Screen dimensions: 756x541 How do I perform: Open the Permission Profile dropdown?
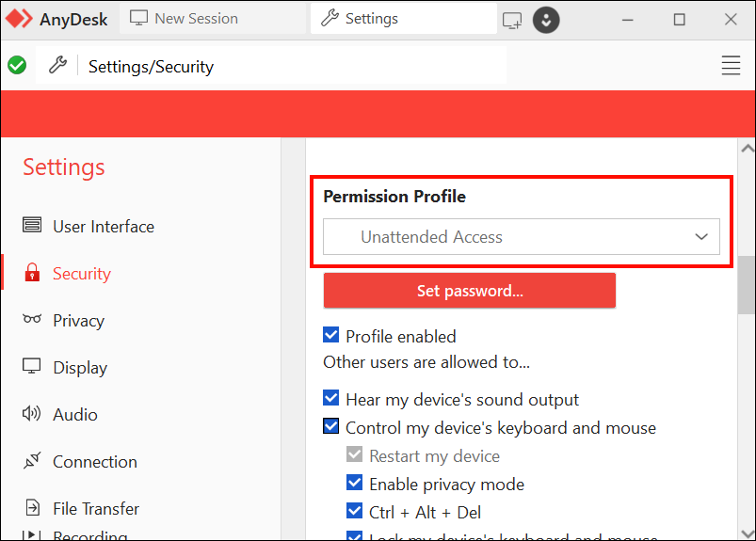521,237
